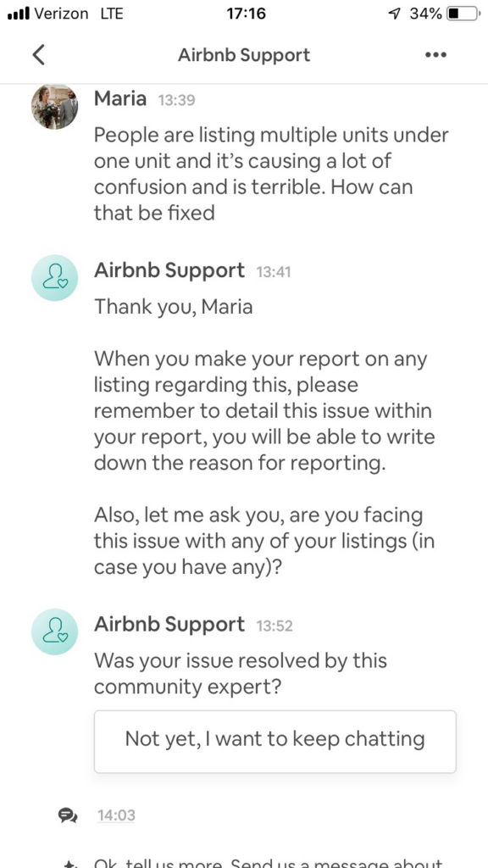Tap the clock showing 17:16
Viewport: 488px width, 868px height.
coord(244,13)
